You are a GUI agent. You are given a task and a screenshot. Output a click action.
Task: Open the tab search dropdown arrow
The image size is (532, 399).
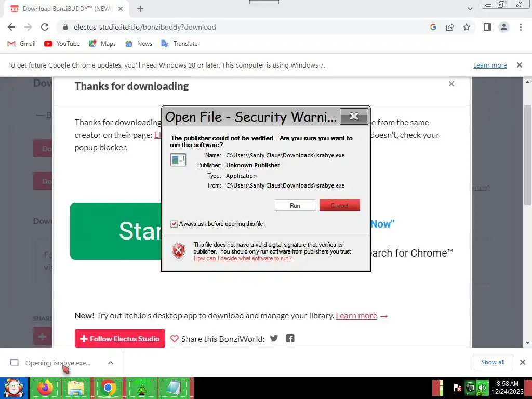[470, 9]
